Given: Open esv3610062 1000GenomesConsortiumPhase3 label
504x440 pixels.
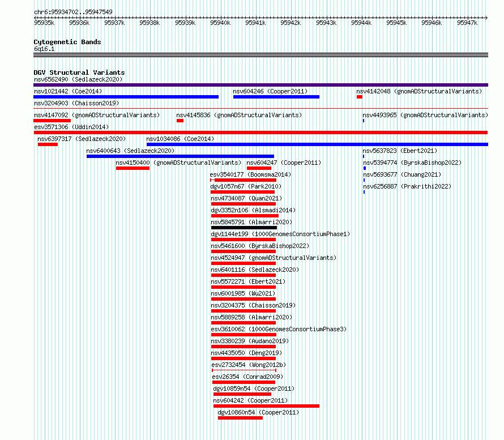Looking at the screenshot, I should point(279,329).
